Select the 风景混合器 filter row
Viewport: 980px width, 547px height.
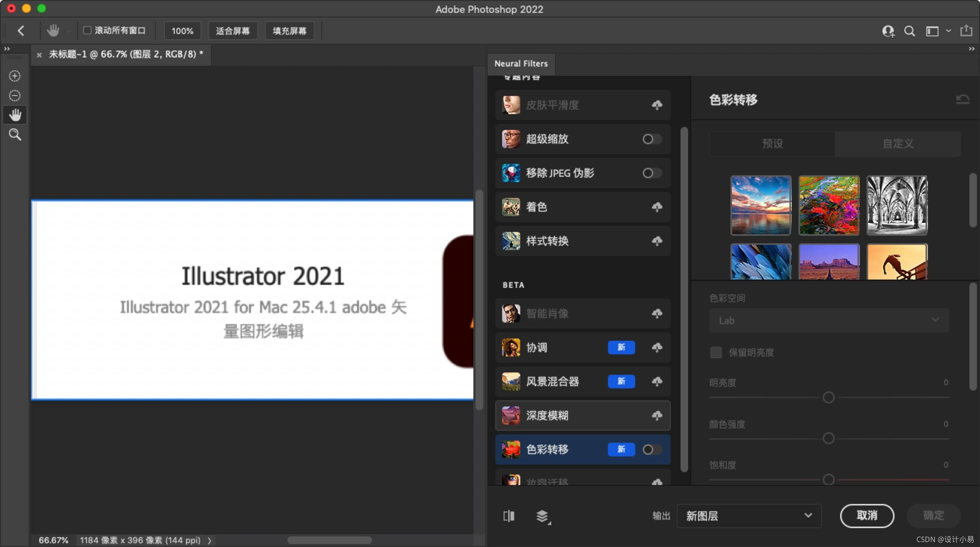(583, 381)
